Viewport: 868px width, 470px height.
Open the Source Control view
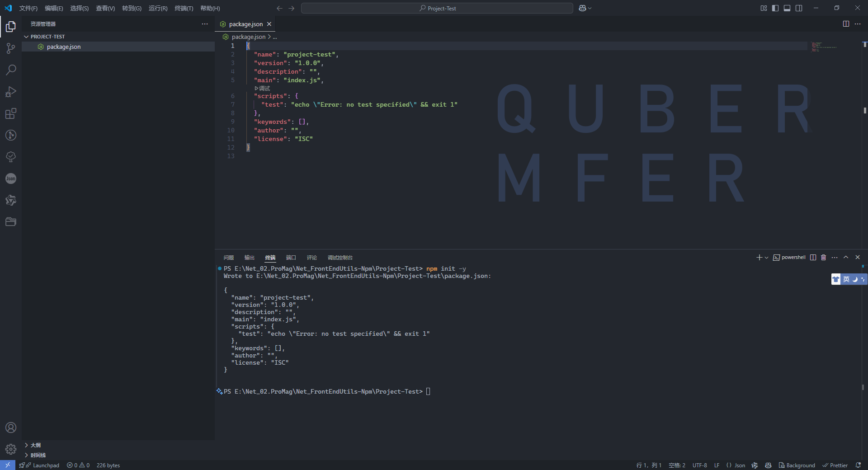11,48
